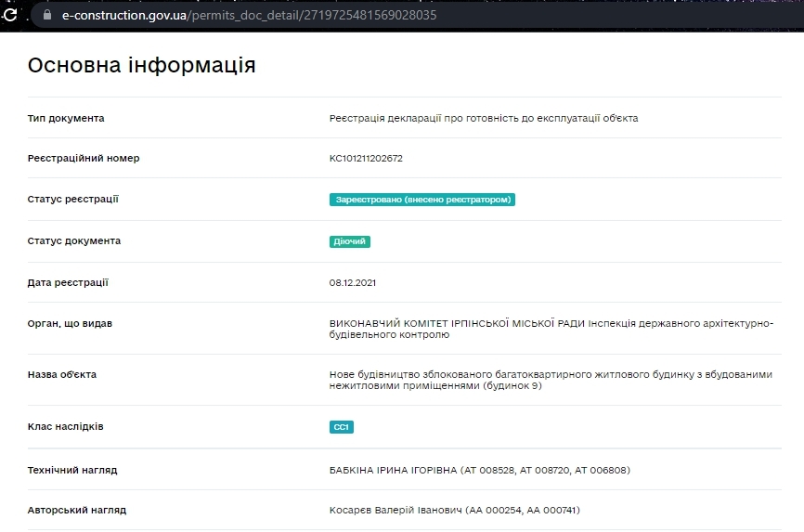Click the 'Зареєстровано (внесено реєстратором)' badge
The image size is (804, 532).
tap(422, 199)
